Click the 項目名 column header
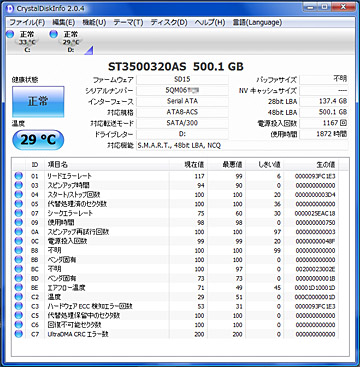The image size is (360, 367). click(x=107, y=164)
